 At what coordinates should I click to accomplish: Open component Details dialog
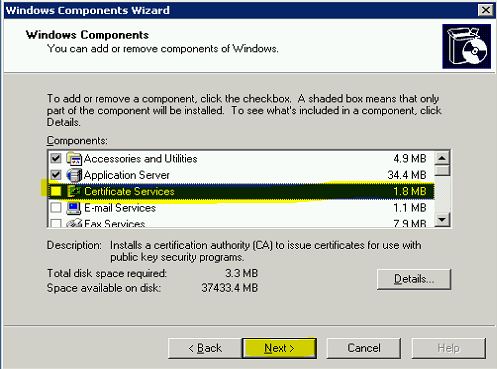pos(414,279)
